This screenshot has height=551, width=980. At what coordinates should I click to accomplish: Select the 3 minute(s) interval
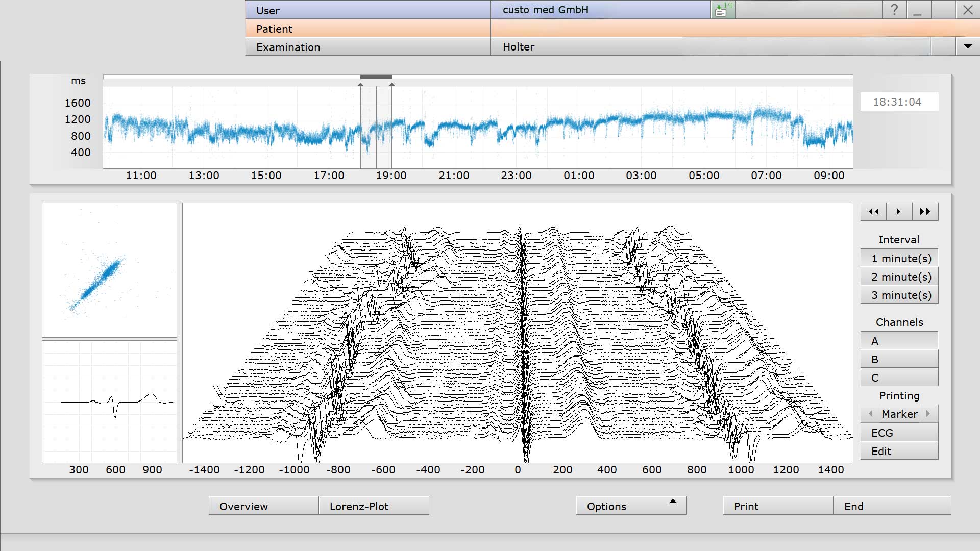tap(899, 295)
